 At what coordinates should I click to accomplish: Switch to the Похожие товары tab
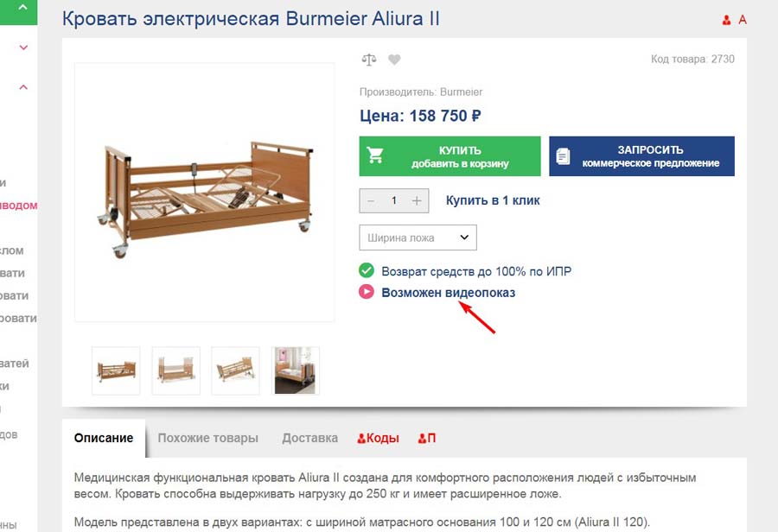pyautogui.click(x=207, y=438)
